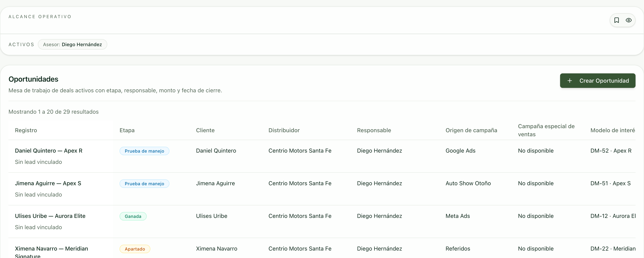The width and height of the screenshot is (644, 258).
Task: Create a new opportunity with Crear Oportunidad
Action: 598,81
